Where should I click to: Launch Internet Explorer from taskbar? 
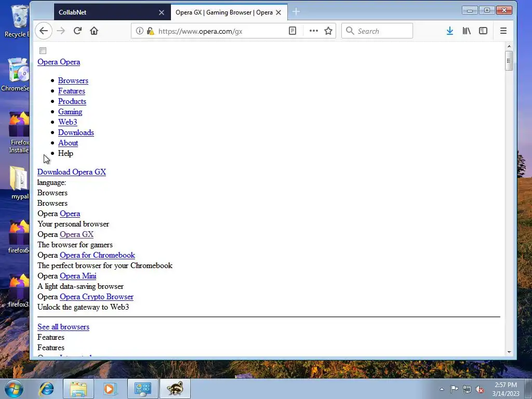click(x=46, y=389)
